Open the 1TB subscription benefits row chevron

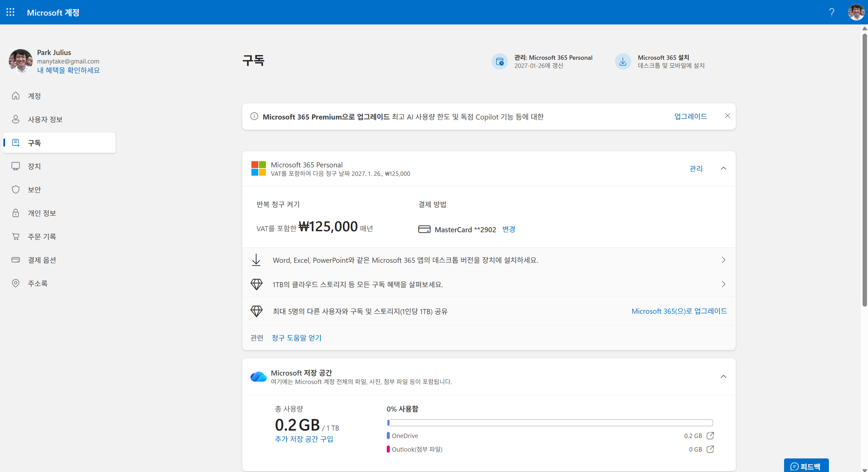pos(724,284)
